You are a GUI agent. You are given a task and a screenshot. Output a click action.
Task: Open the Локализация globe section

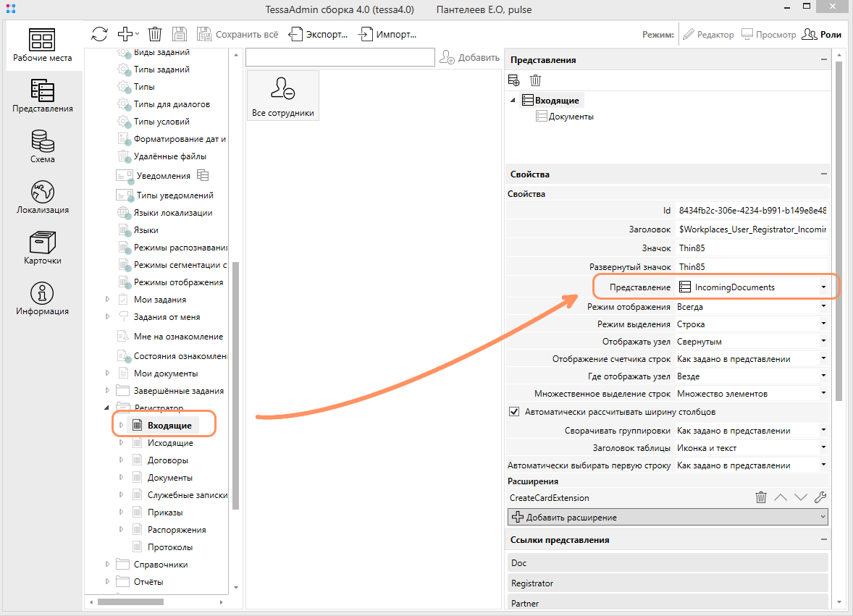(x=42, y=196)
